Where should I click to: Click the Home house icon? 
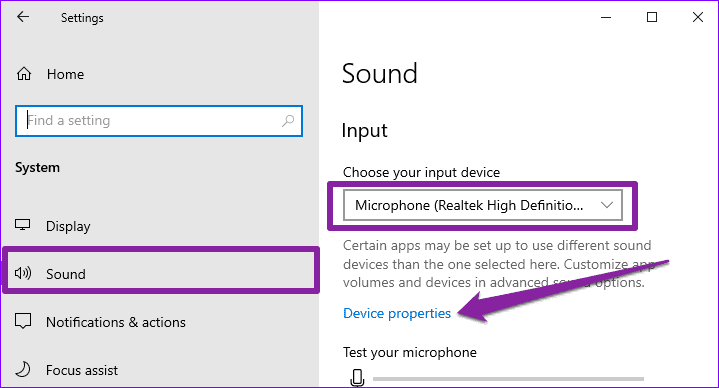(24, 74)
